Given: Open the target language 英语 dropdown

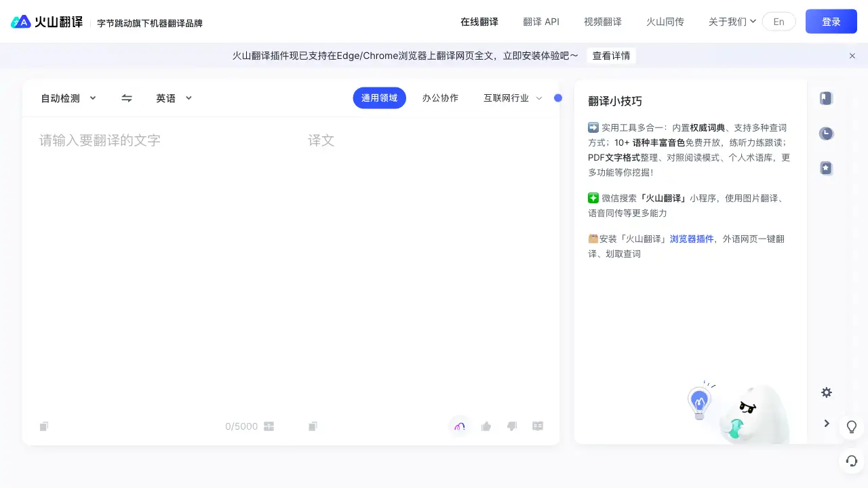Looking at the screenshot, I should coord(173,98).
